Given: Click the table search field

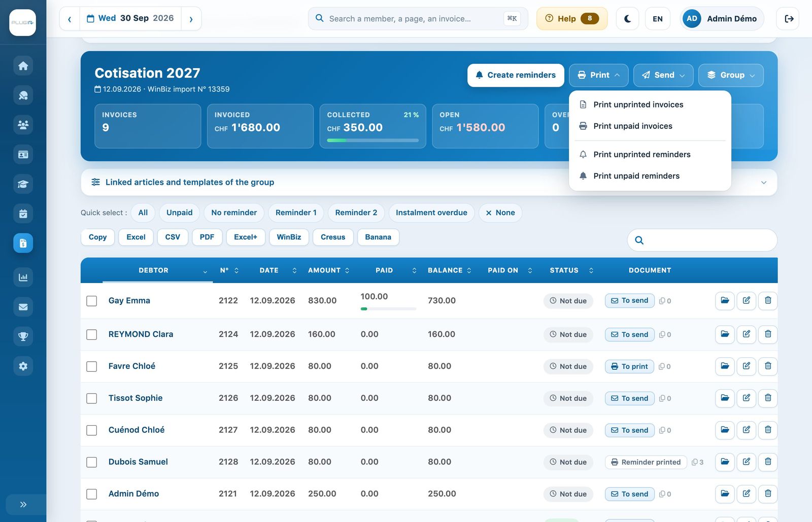Looking at the screenshot, I should (702, 240).
